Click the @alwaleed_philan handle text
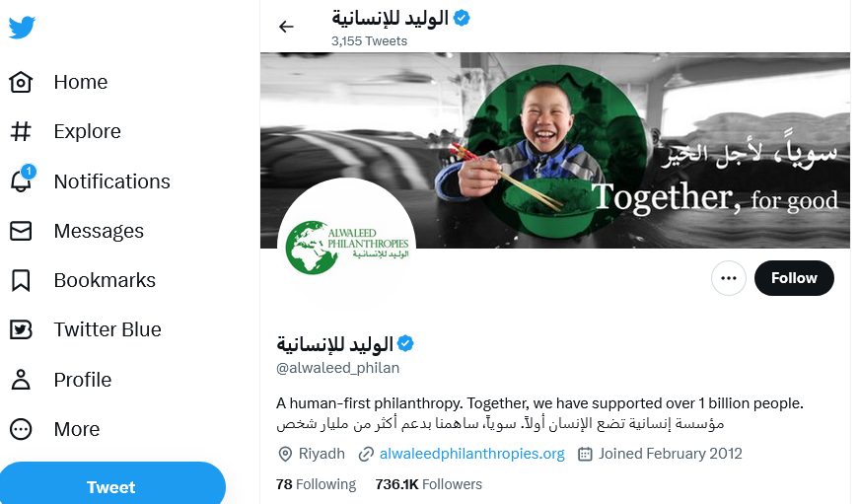 (x=338, y=368)
